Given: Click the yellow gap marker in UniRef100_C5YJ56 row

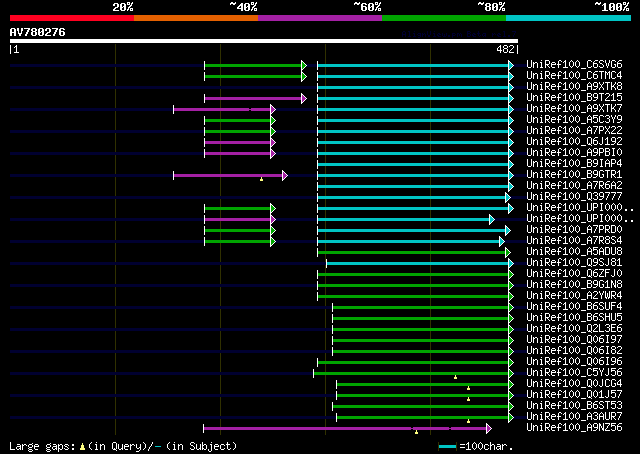Looking at the screenshot, I should click(x=456, y=377).
